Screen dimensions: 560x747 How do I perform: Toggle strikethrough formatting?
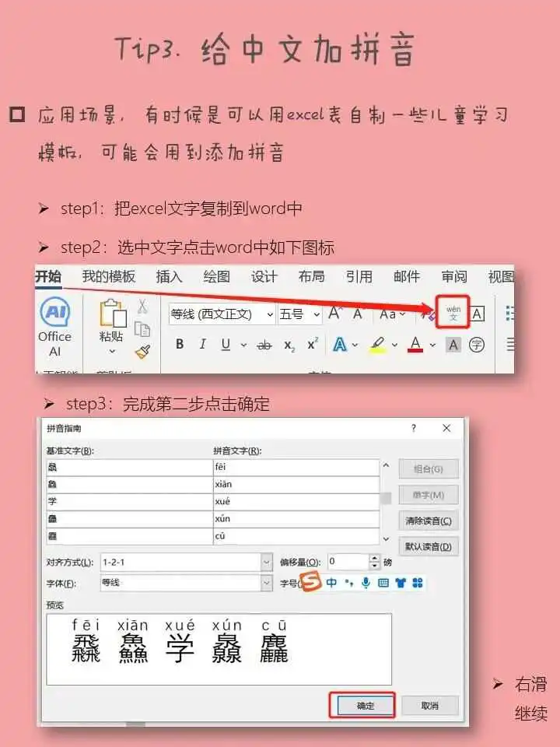264,344
